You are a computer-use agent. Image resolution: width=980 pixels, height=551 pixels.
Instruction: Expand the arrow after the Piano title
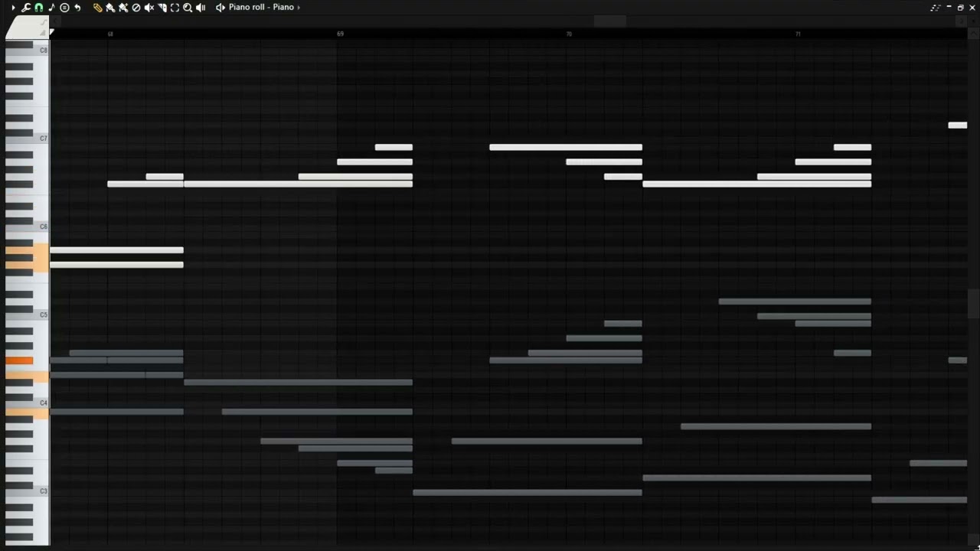pos(299,8)
